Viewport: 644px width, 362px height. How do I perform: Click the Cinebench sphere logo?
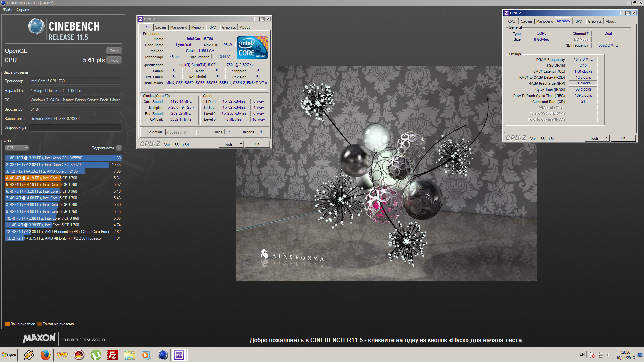point(36,27)
